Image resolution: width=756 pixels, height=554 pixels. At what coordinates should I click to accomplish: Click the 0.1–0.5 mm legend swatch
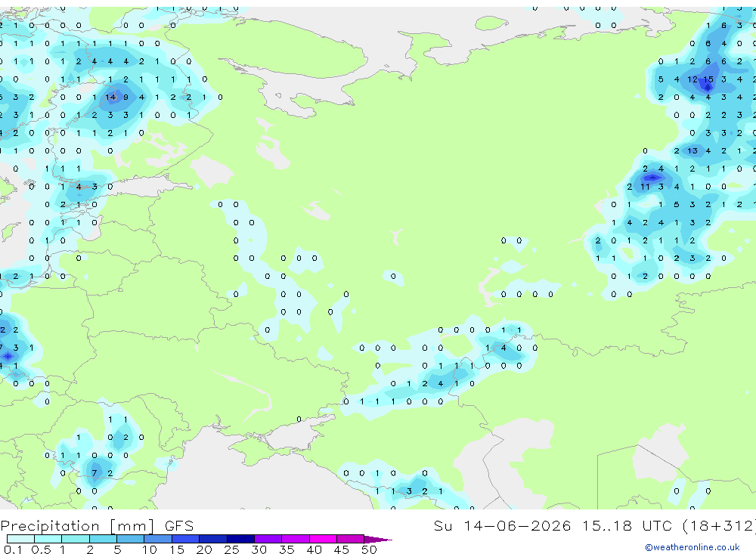coord(20,539)
